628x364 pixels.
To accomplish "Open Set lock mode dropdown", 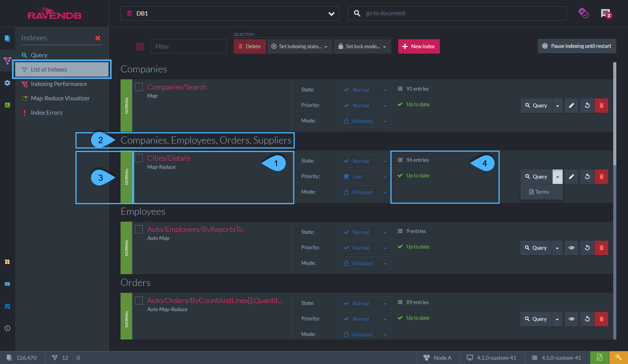I will tap(362, 46).
